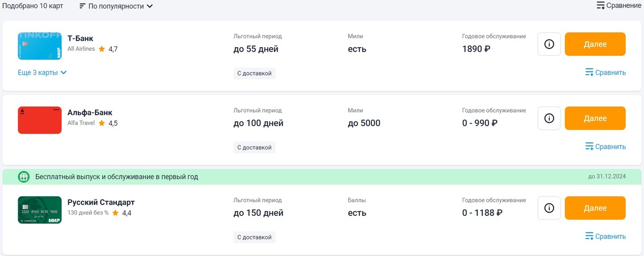The image size is (644, 256).
Task: Click Бесплатный выпуск и обслуживание banner text
Action: click(x=117, y=177)
